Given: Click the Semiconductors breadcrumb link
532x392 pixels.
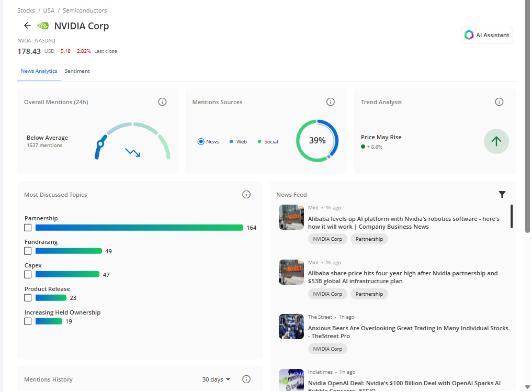Looking at the screenshot, I should pos(85,10).
